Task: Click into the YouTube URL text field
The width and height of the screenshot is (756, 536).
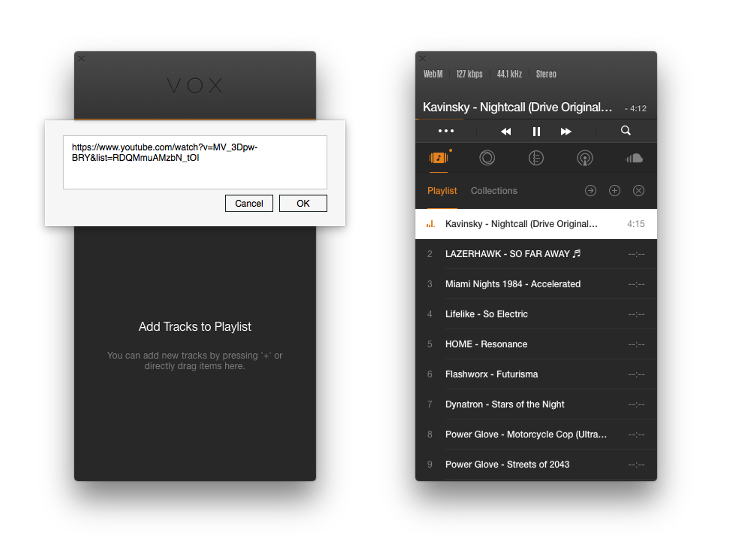Action: tap(195, 162)
